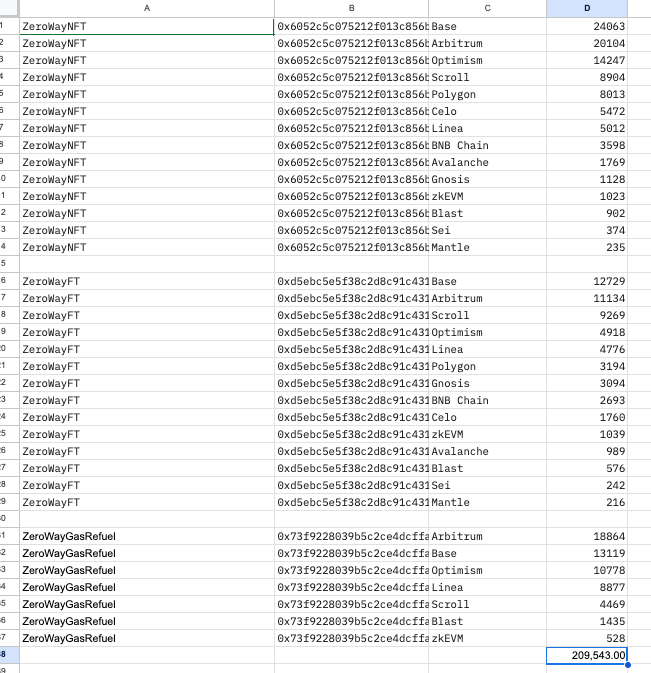The height and width of the screenshot is (673, 651).
Task: Click Linea cell beside 5012
Action: coord(487,128)
